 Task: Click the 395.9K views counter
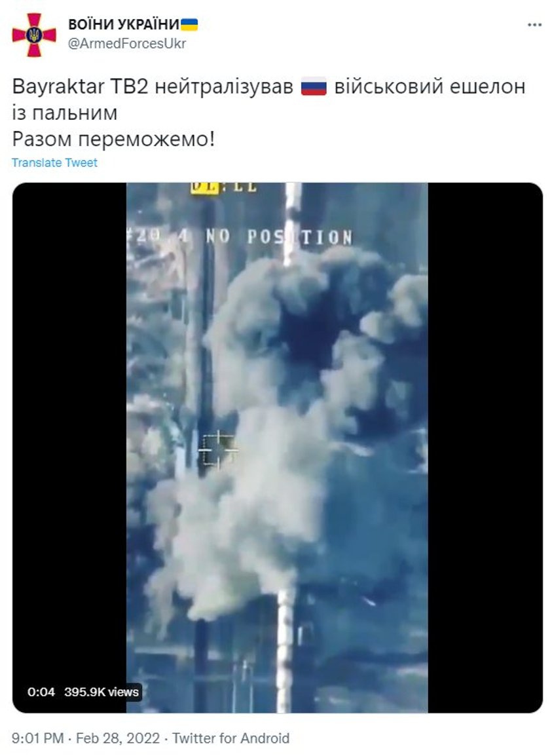pos(101,692)
